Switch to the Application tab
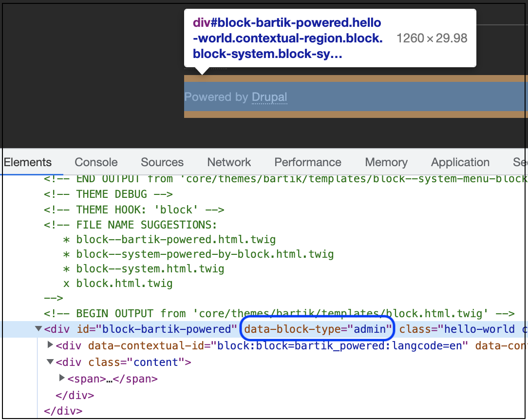 tap(460, 162)
